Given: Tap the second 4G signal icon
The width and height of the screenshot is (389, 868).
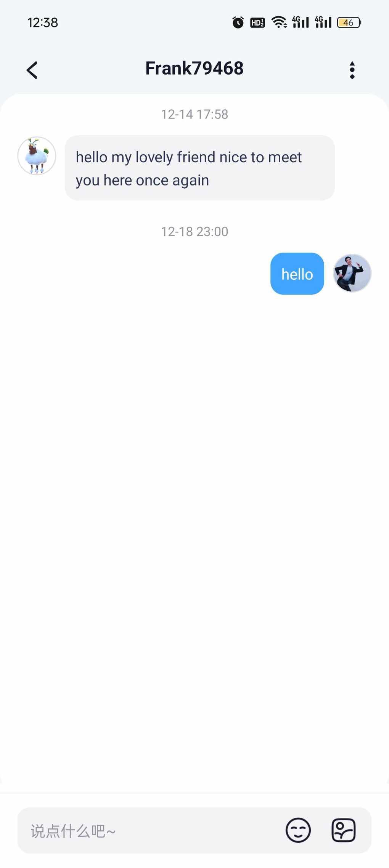Looking at the screenshot, I should coord(323,22).
